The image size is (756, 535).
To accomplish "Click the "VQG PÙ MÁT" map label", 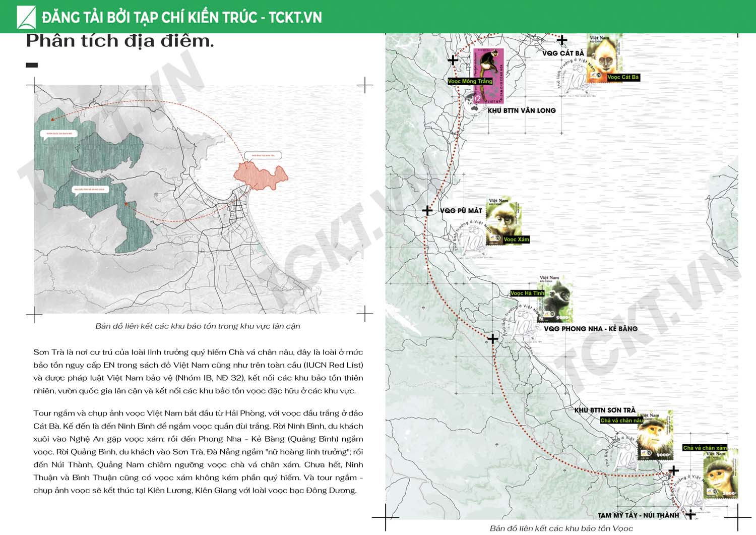I will pos(461,211).
